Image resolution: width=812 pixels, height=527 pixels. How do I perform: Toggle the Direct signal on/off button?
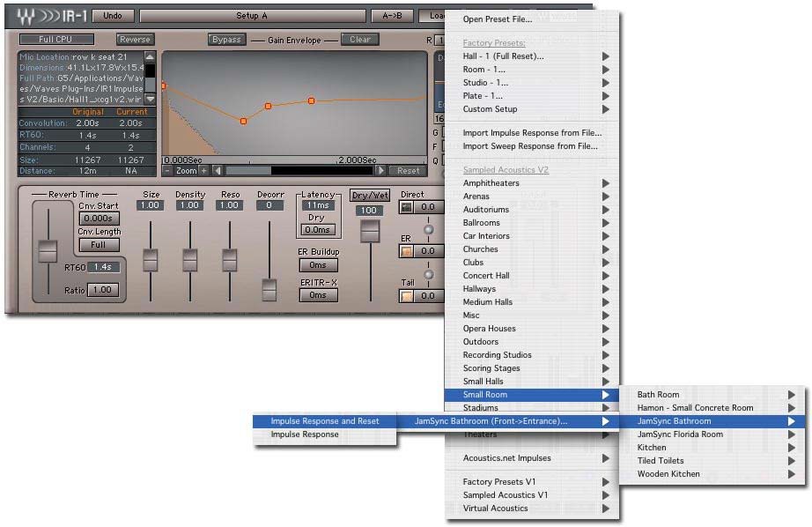(x=407, y=207)
